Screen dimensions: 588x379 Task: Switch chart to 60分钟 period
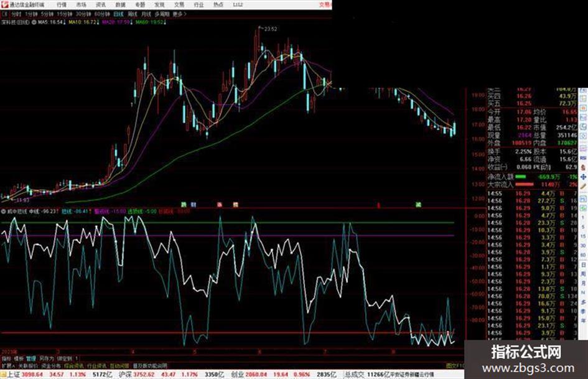tap(102, 14)
